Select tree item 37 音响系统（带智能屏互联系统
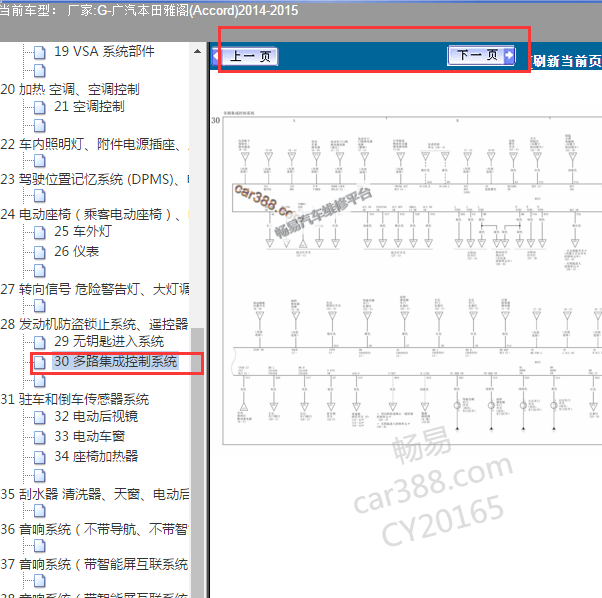Viewport: 602px width, 598px height. point(94,564)
